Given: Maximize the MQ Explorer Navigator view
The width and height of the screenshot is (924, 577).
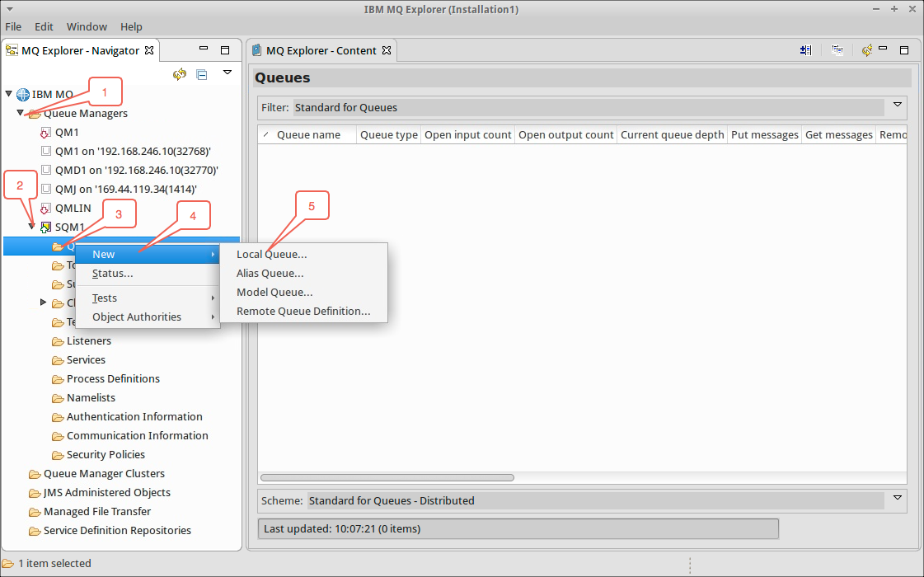Looking at the screenshot, I should click(225, 50).
